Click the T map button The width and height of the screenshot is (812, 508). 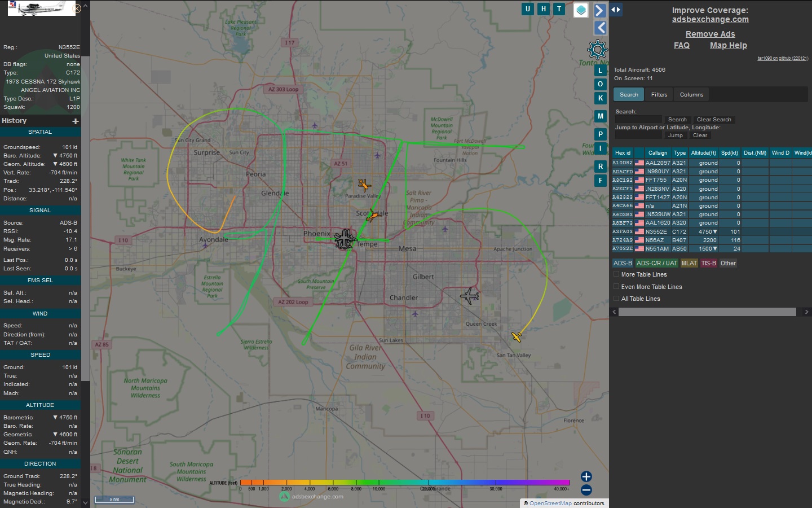coord(559,9)
